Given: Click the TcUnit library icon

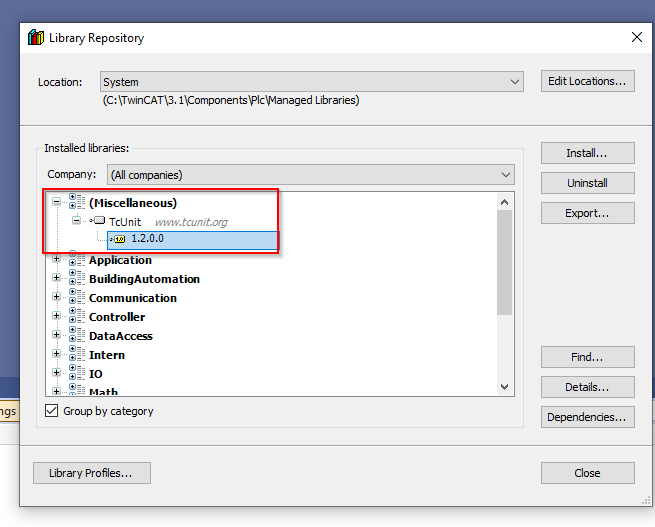Looking at the screenshot, I should 98,220.
